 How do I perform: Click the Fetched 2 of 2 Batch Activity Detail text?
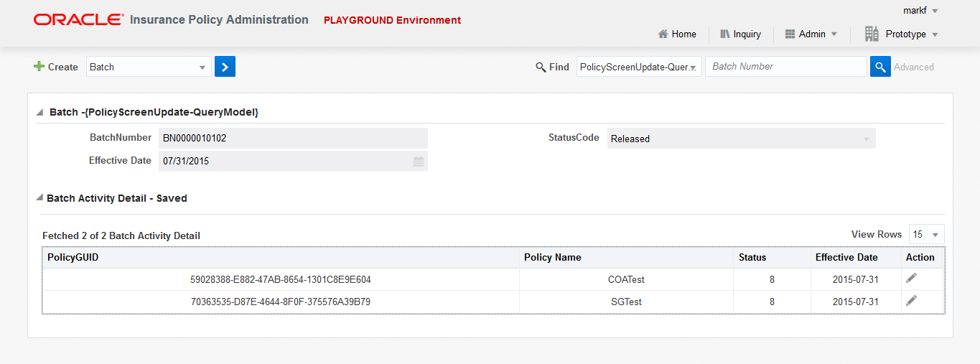pos(121,235)
